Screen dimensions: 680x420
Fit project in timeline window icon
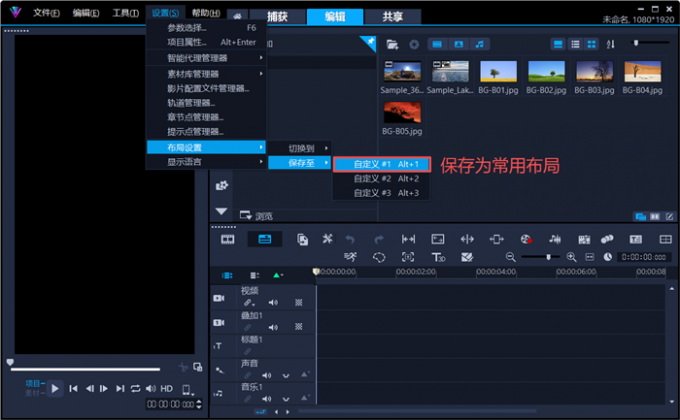(x=590, y=257)
